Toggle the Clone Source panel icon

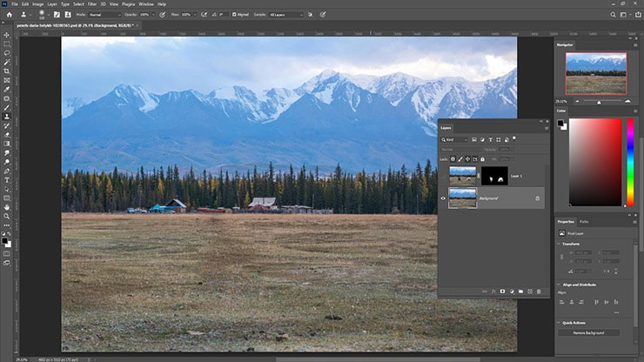pyautogui.click(x=68, y=15)
